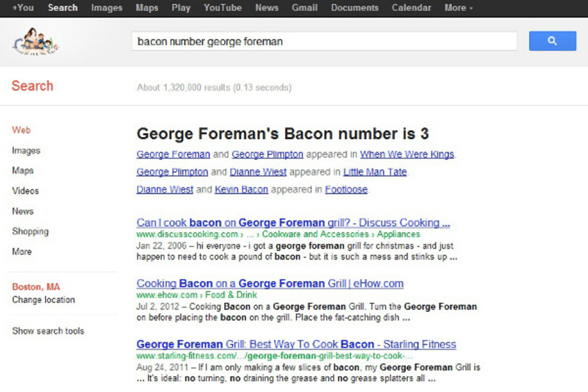This screenshot has height=392, width=588.
Task: Filter results by Shopping in sidebar
Action: point(30,231)
